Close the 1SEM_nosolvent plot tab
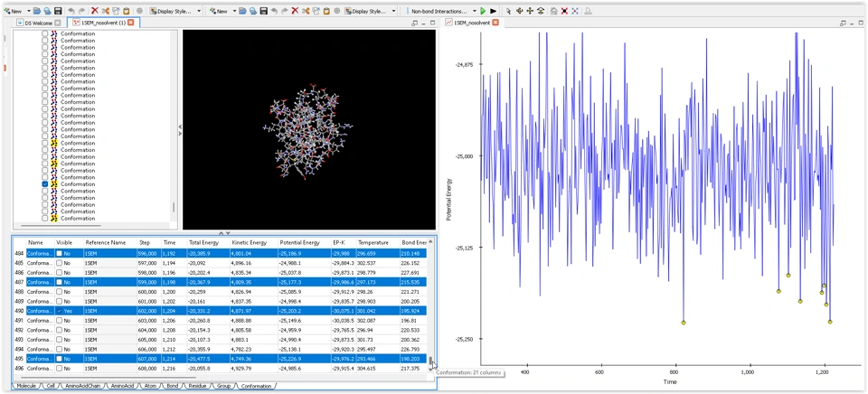 (495, 23)
